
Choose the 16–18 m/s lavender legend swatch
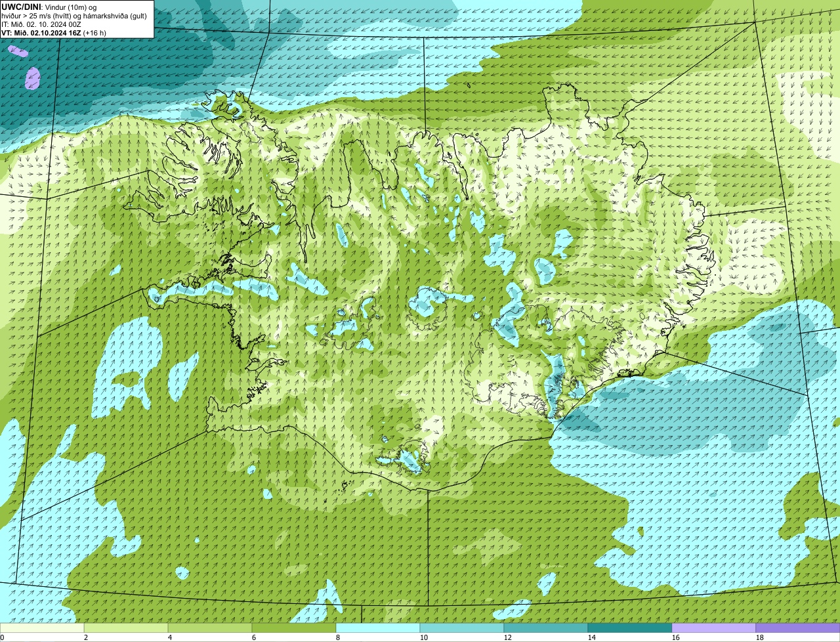(714, 628)
